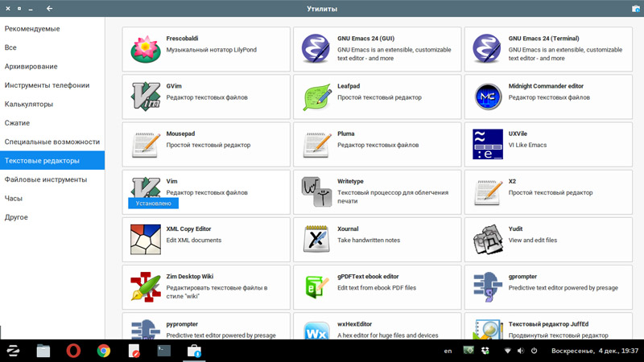Click the Writetype app icon

point(316,191)
